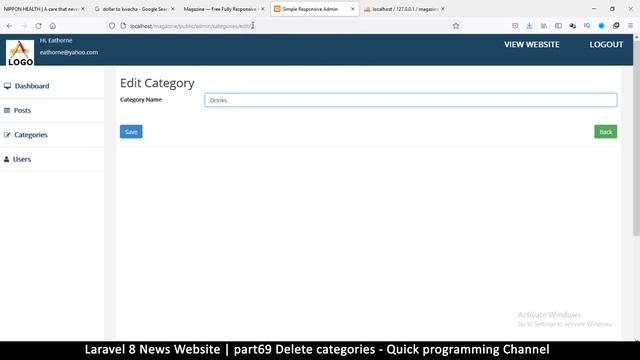This screenshot has width=640, height=360.
Task: Click the browser Forward arrow
Action: pyautogui.click(x=24, y=26)
